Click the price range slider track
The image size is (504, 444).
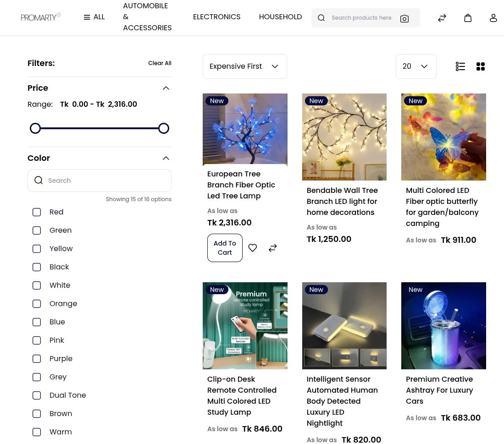100,128
